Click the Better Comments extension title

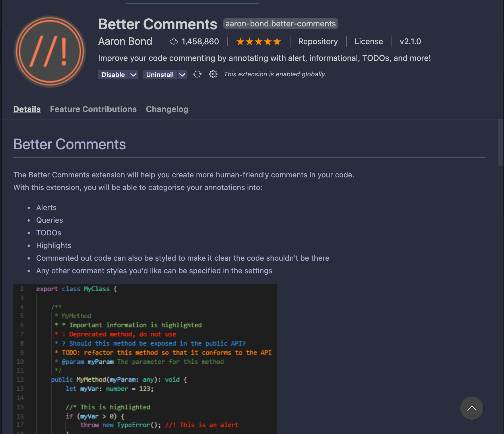tap(158, 24)
